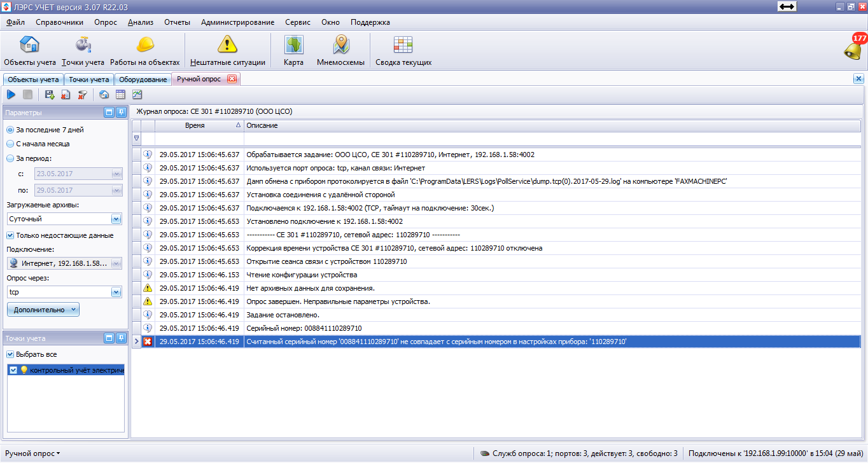The image size is (868, 463).
Task: Click info icon for Обрабатывается задание row
Action: (x=148, y=154)
